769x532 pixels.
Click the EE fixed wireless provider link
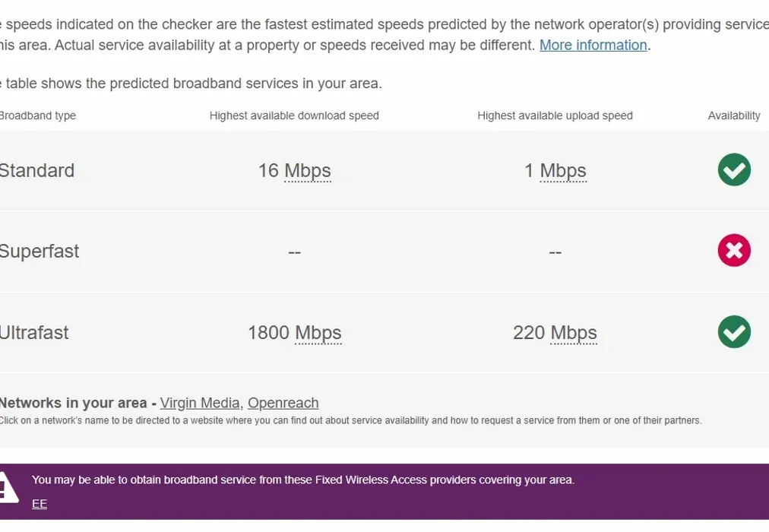click(x=38, y=503)
